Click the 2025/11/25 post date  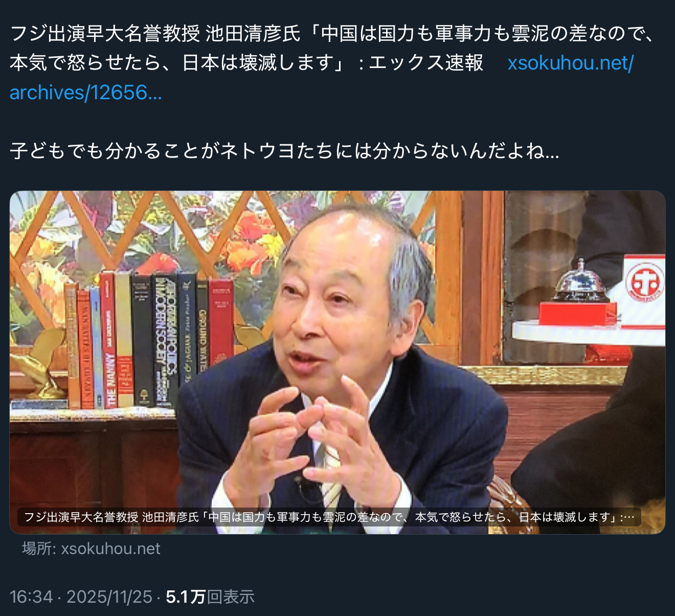109,597
